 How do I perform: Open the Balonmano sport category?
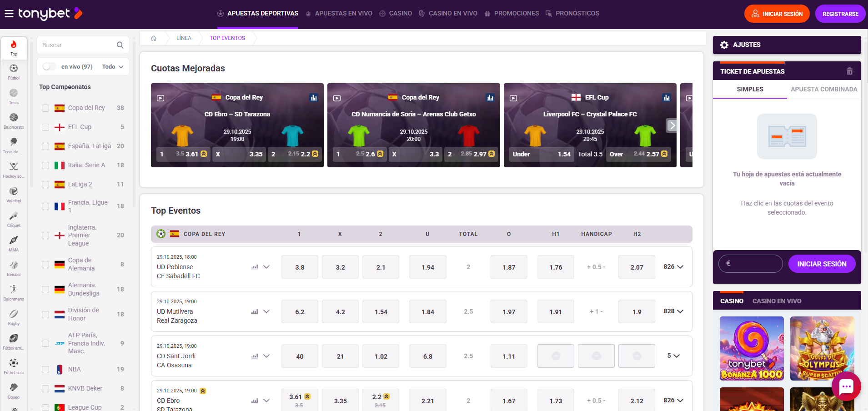click(x=14, y=293)
